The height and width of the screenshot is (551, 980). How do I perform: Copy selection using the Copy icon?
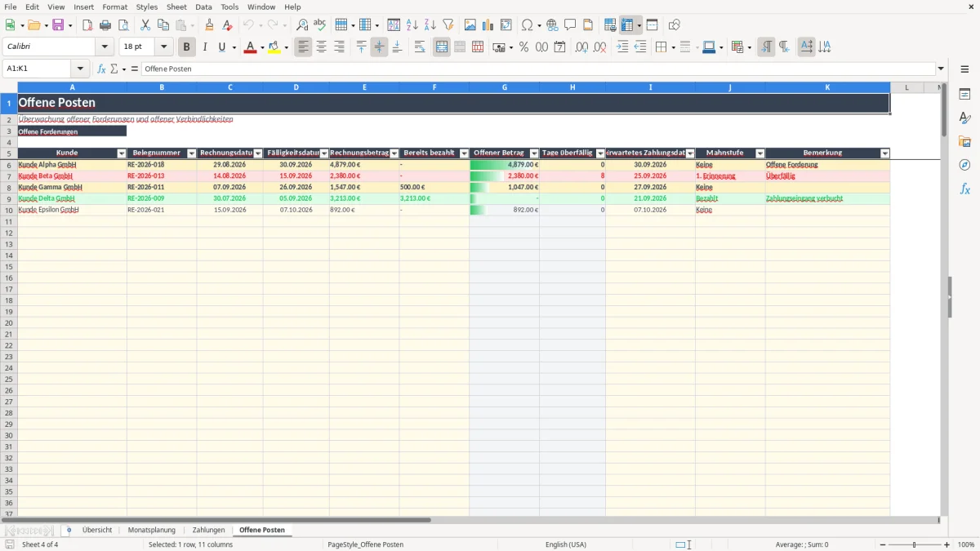(163, 25)
